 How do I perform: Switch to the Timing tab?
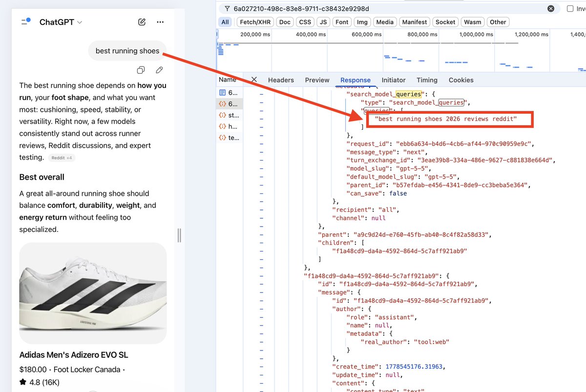point(427,80)
